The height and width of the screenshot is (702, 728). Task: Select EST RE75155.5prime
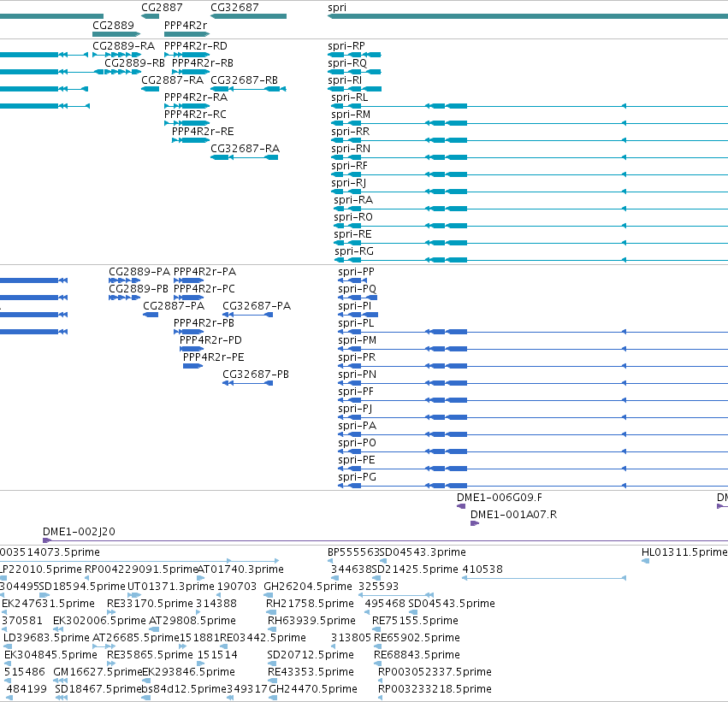click(415, 622)
